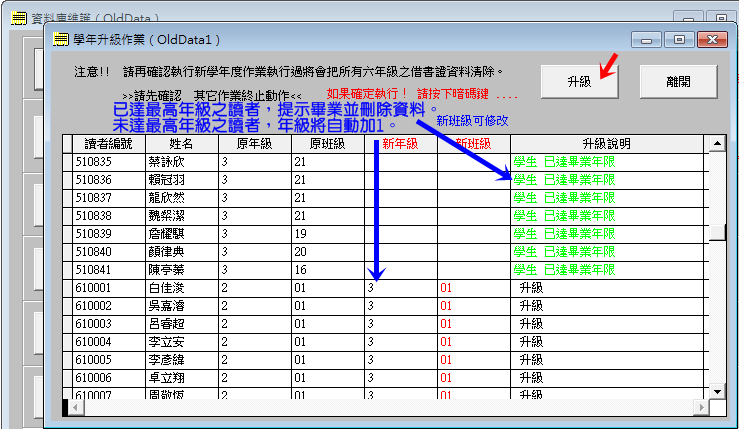Click reader number cell 610002
This screenshot has width=739, height=429.
pos(109,306)
